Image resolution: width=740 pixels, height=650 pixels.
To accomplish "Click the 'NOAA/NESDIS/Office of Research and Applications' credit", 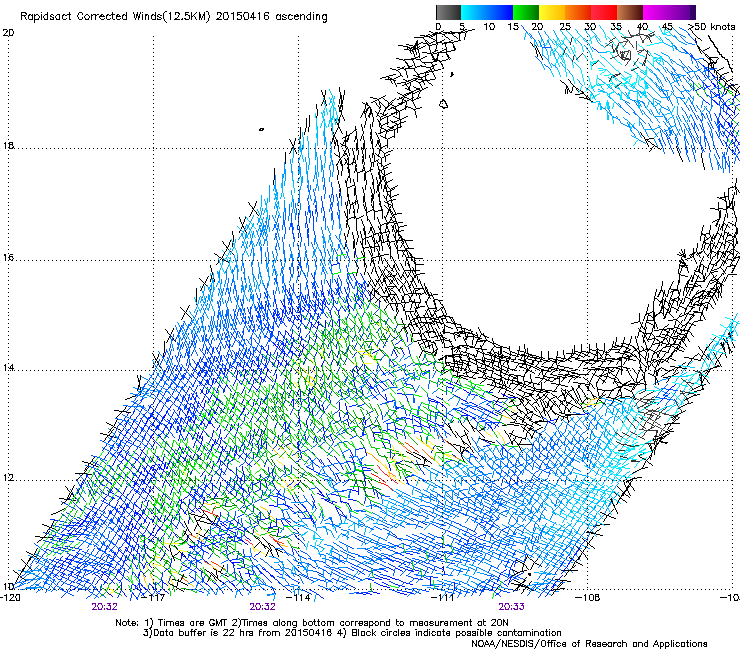I will click(589, 643).
